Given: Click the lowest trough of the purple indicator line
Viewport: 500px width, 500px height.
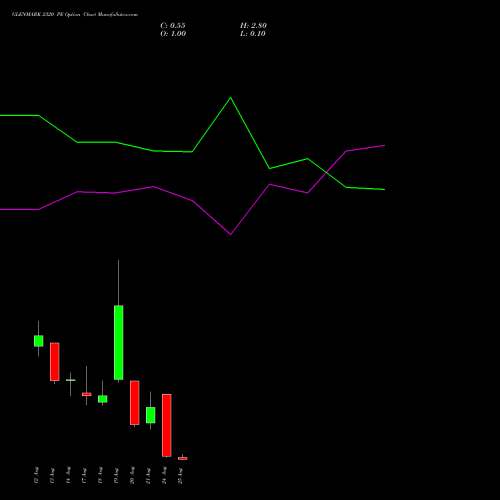Looking at the screenshot, I should (x=230, y=234).
